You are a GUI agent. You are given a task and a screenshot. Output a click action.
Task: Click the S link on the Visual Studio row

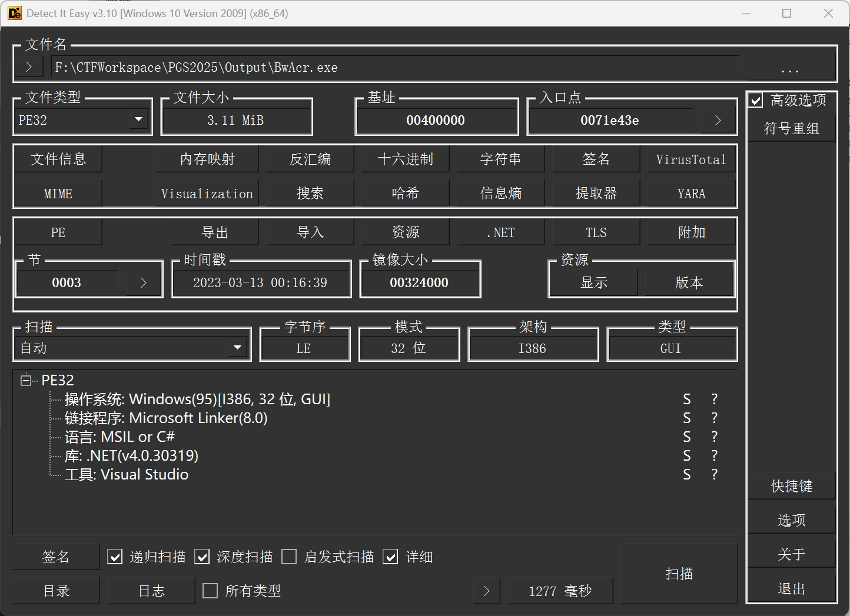coord(686,474)
